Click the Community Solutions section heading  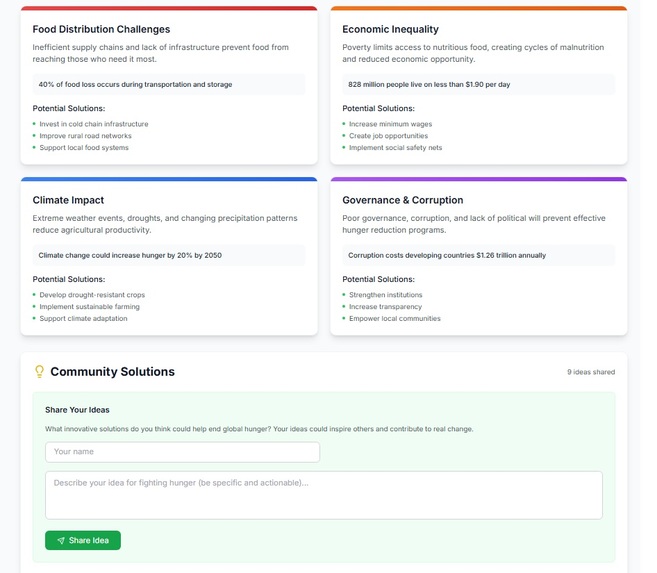pos(112,372)
